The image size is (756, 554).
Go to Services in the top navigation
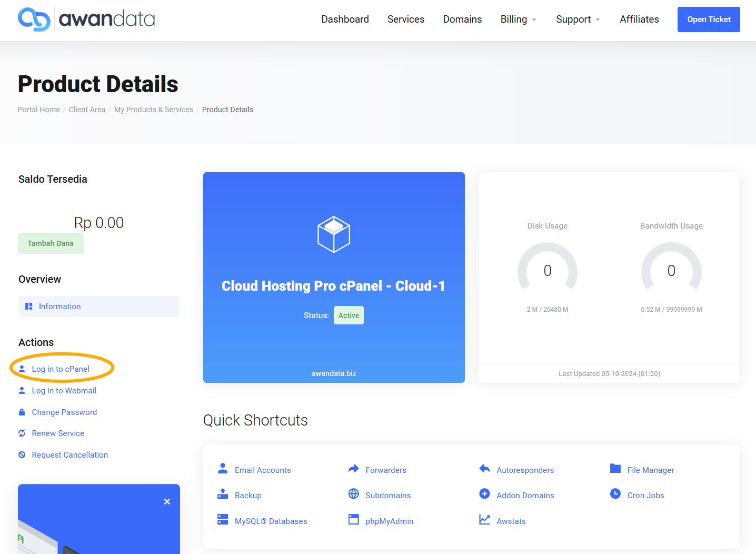tap(406, 19)
